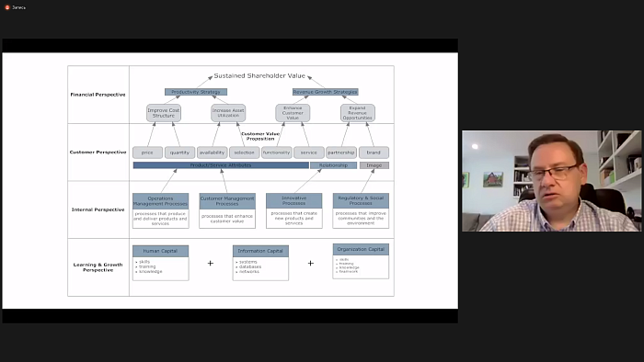Viewport: 644px width, 362px height.
Task: Select the brand attribute box
Action: [x=374, y=153]
